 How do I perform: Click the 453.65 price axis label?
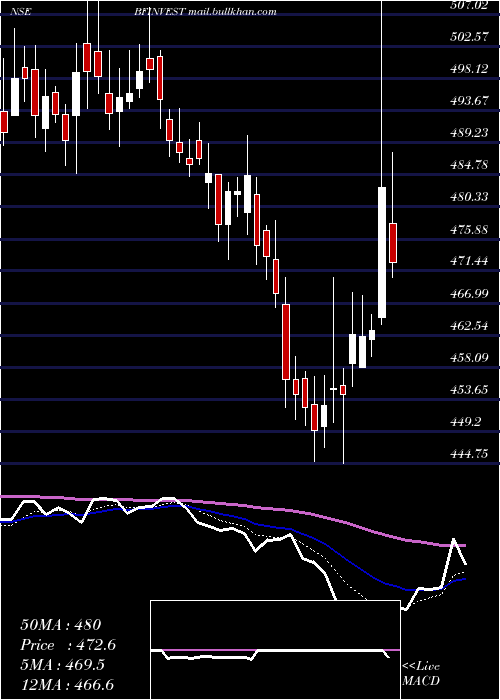tap(468, 390)
